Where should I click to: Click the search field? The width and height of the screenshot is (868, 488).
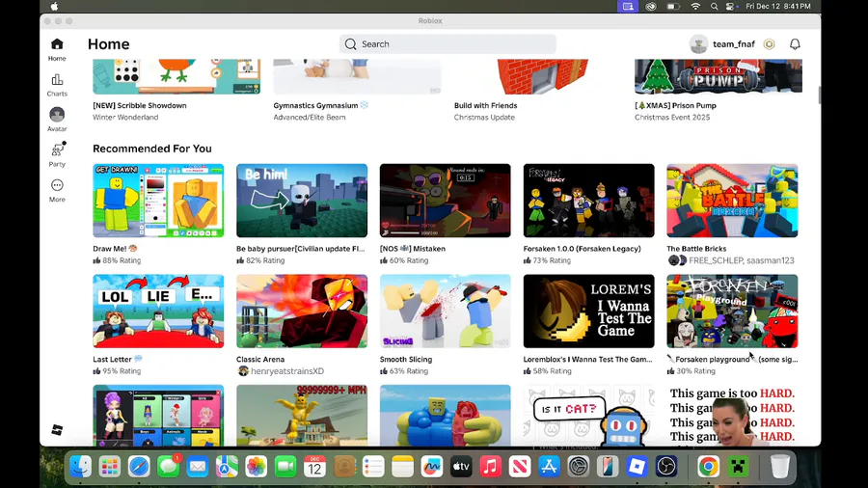click(x=448, y=44)
